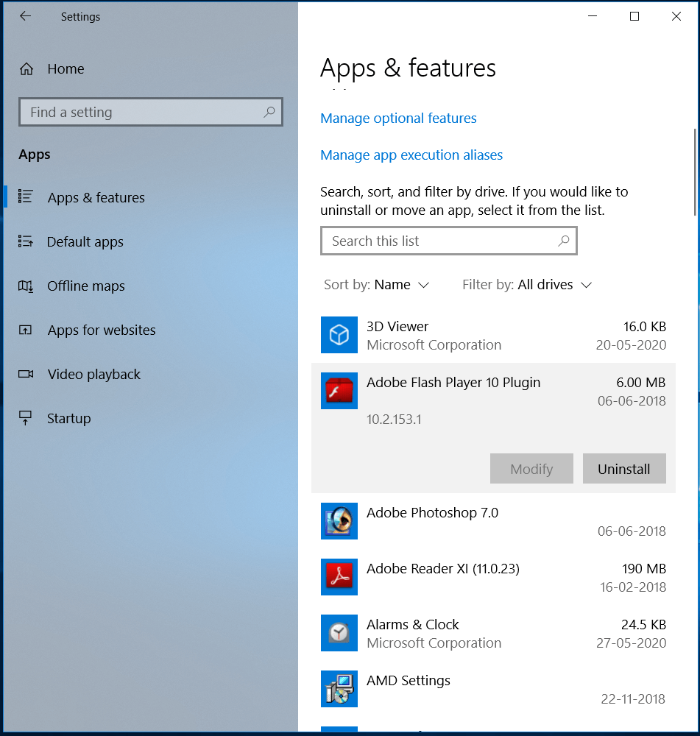700x736 pixels.
Task: Click the Home icon in the sidebar
Action: pos(27,68)
